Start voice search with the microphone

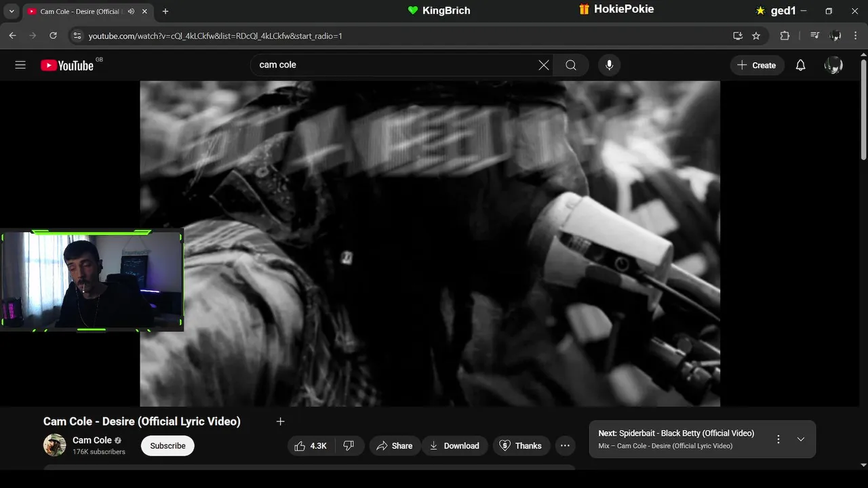click(x=609, y=65)
